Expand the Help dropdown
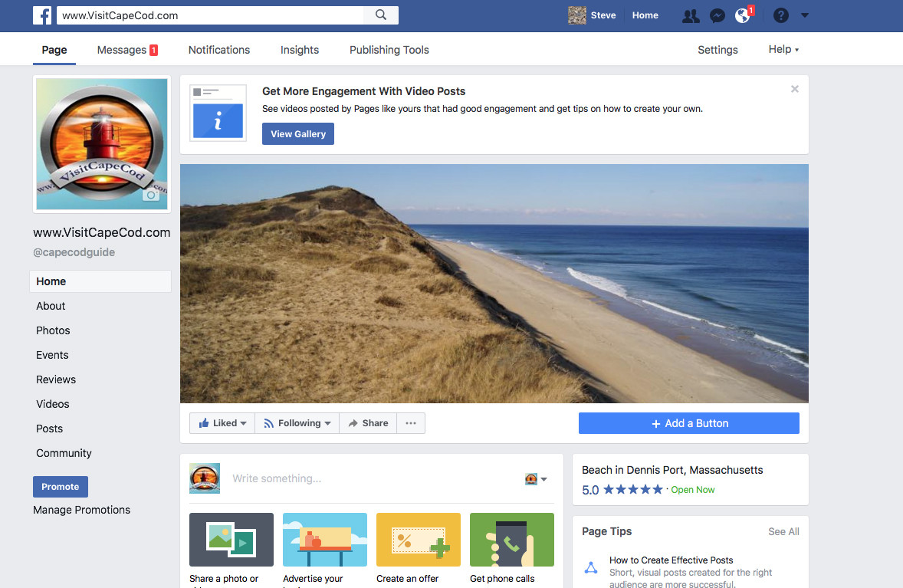The width and height of the screenshot is (903, 588). click(x=783, y=50)
